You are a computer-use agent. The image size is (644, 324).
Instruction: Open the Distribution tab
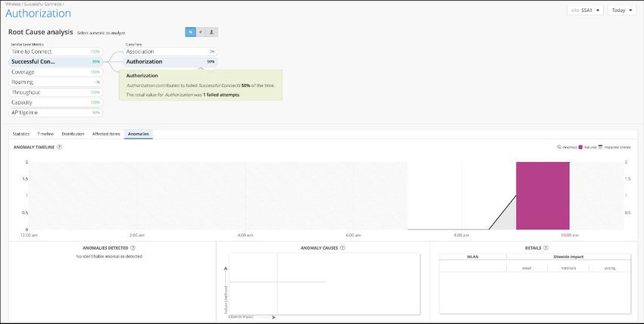tap(73, 134)
